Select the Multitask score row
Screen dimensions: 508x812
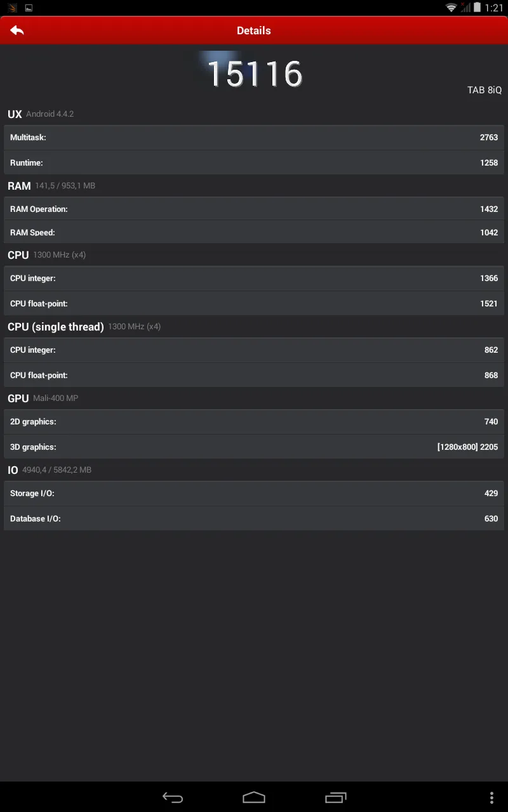[x=254, y=138]
